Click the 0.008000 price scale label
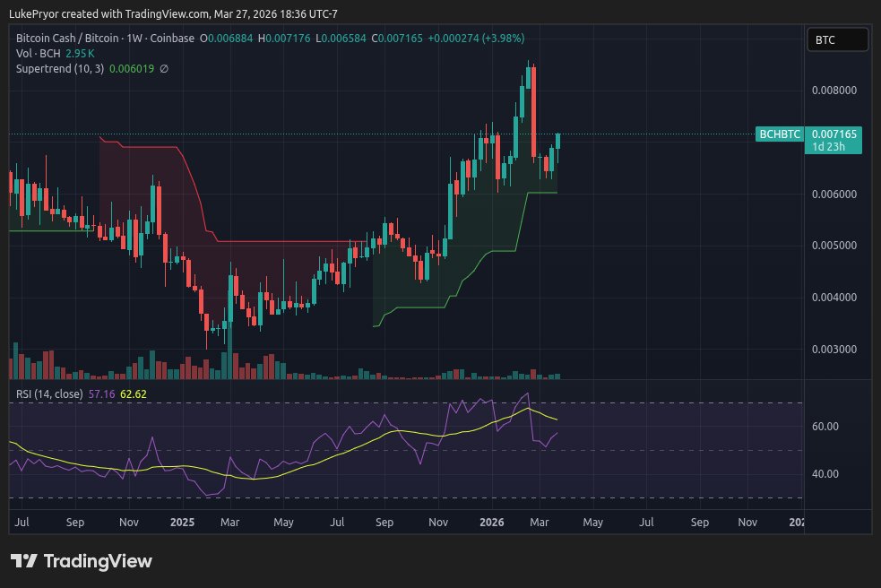This screenshot has height=588, width=881. 834,90
